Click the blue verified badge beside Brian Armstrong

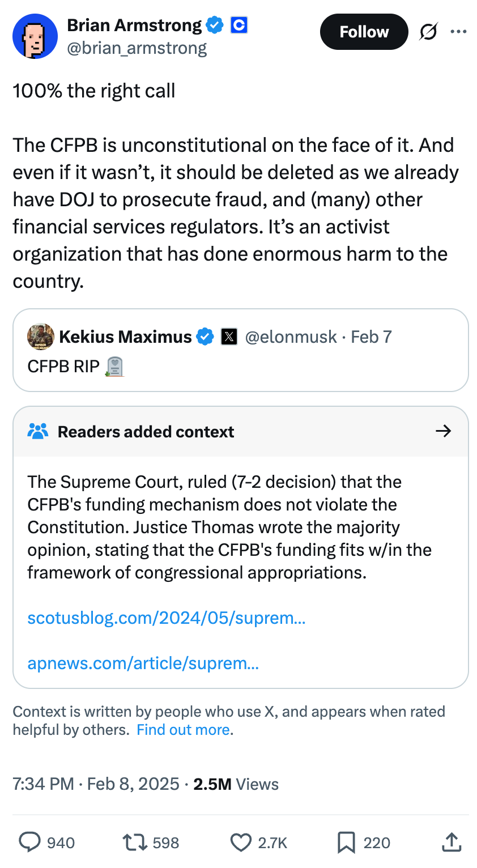pos(215,25)
